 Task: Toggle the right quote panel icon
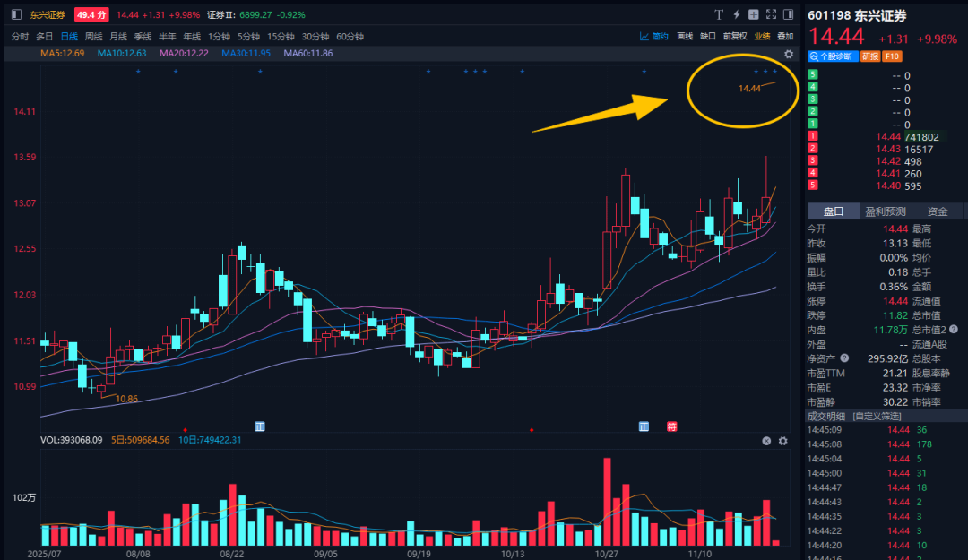[789, 14]
